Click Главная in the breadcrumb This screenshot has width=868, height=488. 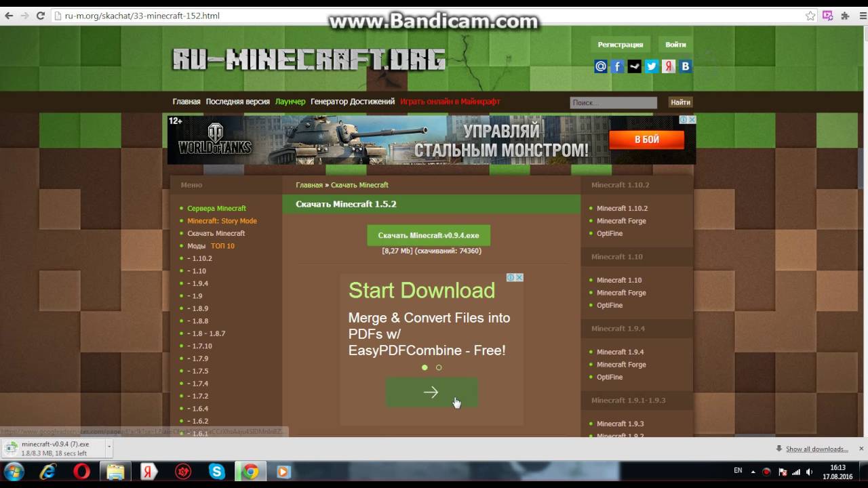(x=309, y=185)
